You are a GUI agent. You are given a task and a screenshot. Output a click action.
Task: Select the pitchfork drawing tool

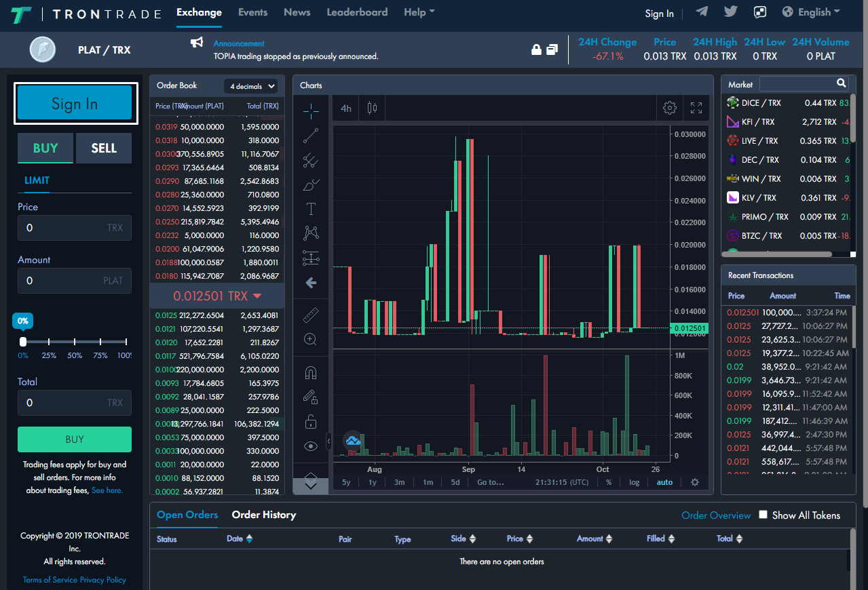pyautogui.click(x=311, y=161)
